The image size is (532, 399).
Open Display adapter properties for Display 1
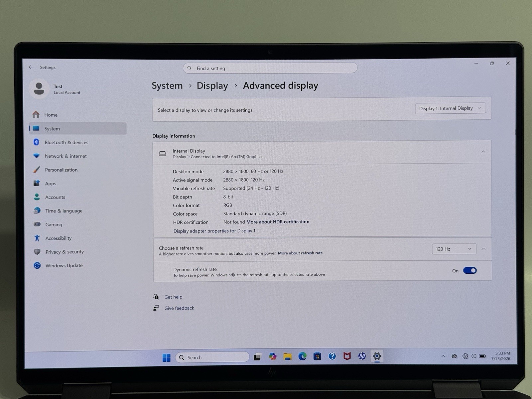(214, 231)
